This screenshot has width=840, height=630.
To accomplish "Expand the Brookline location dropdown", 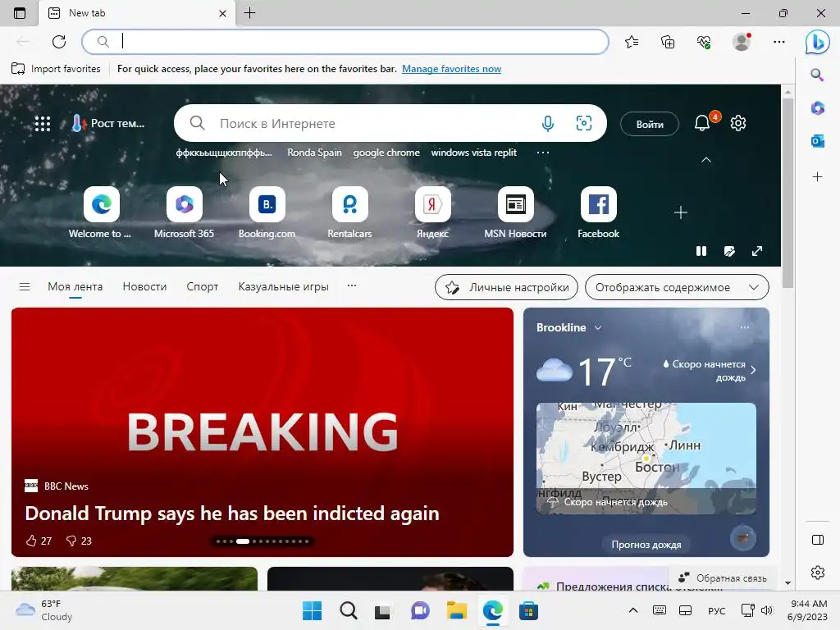I will tap(598, 327).
